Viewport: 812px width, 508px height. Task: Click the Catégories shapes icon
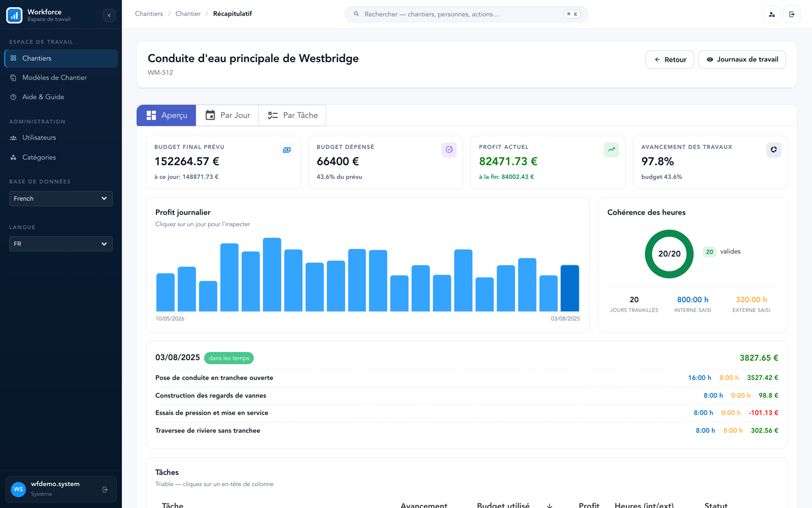tap(14, 157)
